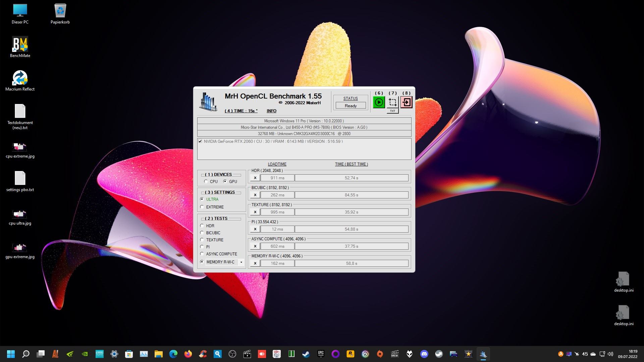644x362 pixels.
Task: Click the TXT export button
Action: (392, 111)
